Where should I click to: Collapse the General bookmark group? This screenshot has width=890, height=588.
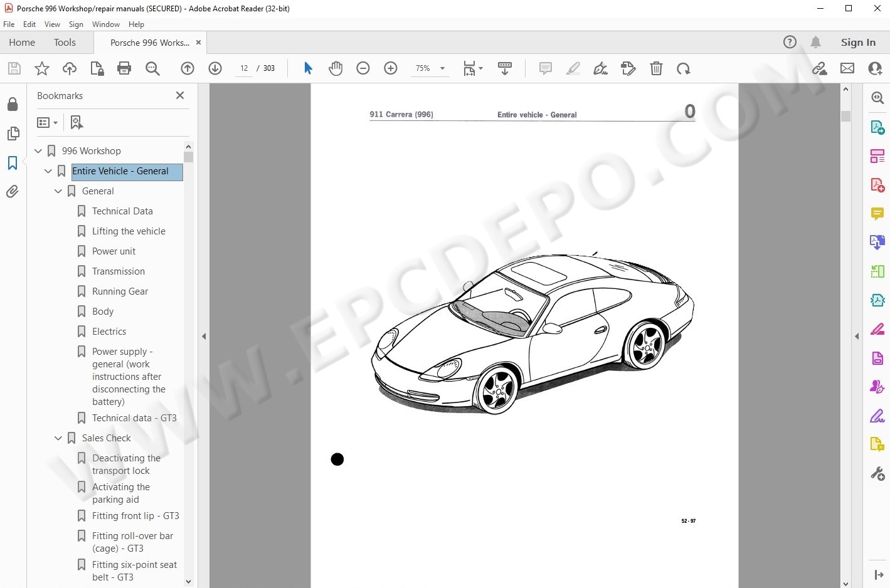click(x=58, y=191)
